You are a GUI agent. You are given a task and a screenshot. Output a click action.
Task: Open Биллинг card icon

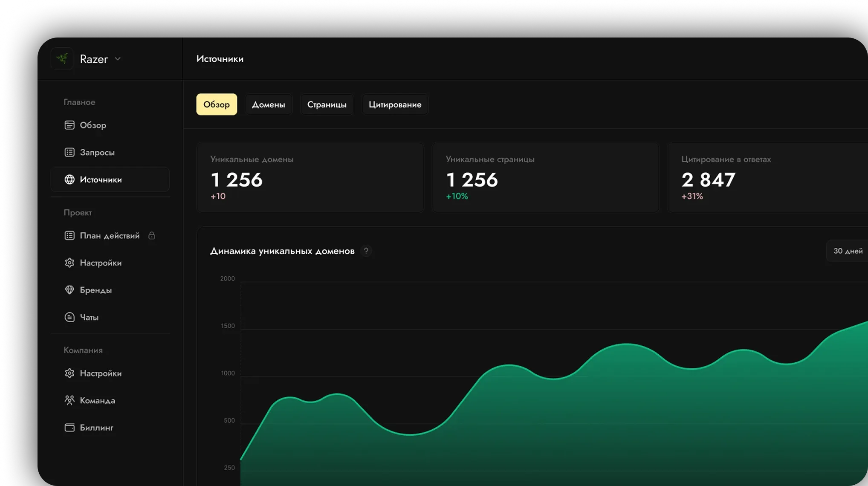tap(69, 428)
